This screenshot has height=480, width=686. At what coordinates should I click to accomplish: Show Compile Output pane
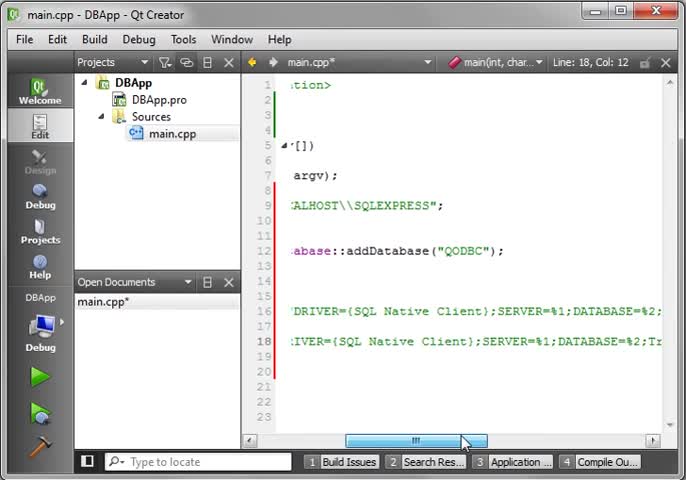point(600,462)
